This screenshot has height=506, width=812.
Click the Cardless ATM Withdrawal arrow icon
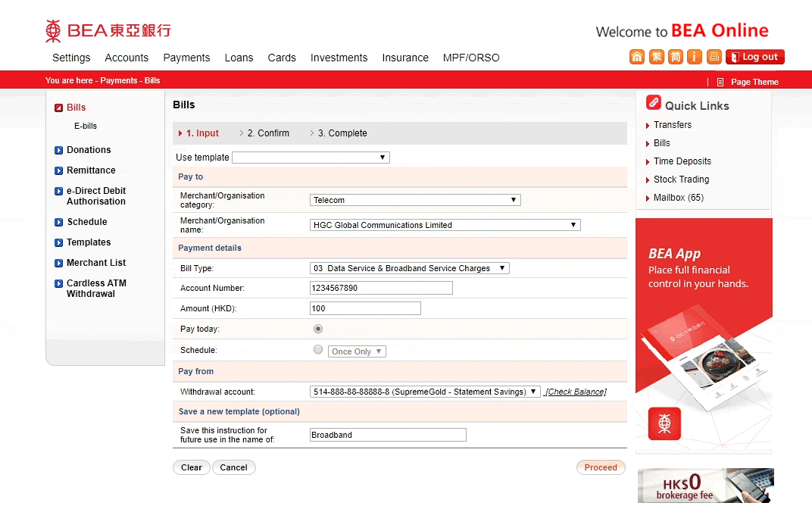tap(58, 283)
